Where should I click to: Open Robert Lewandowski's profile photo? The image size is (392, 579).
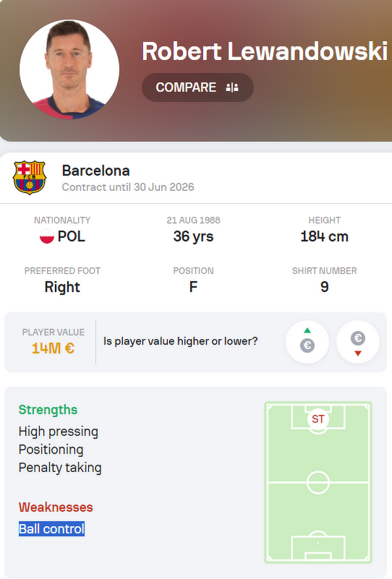(x=69, y=69)
